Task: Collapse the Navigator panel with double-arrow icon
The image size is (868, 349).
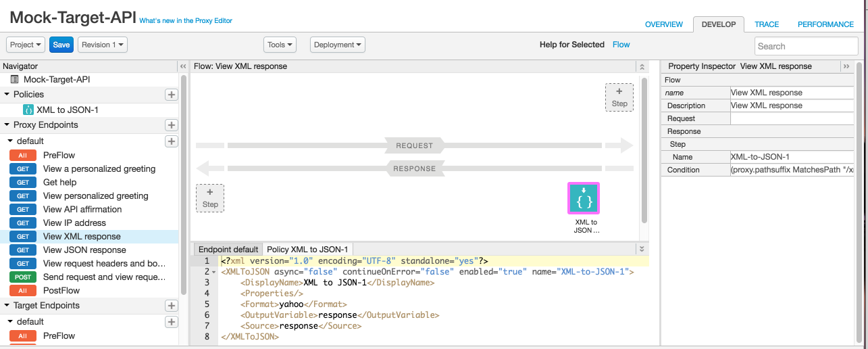Action: pos(182,66)
